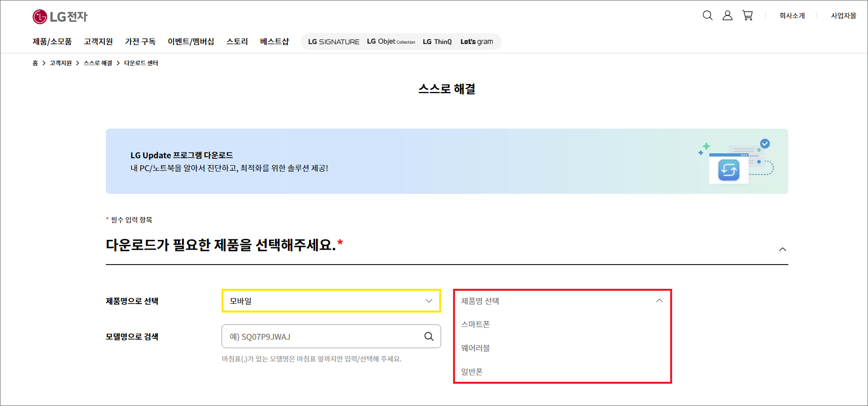868x406 pixels.
Task: Open the 회사소개 link
Action: [x=792, y=16]
